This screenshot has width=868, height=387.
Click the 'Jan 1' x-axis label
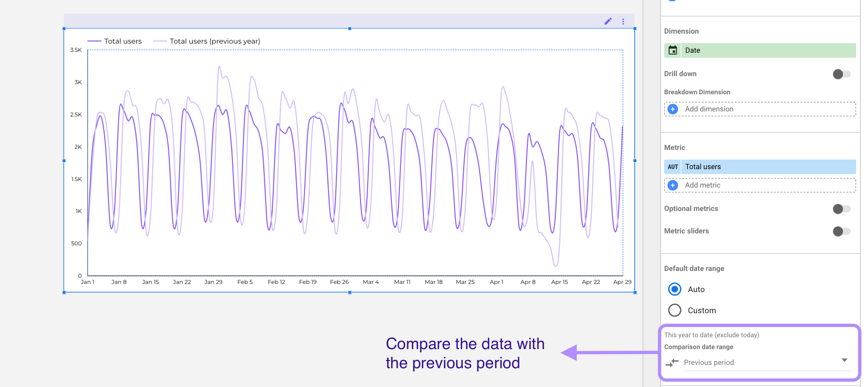88,282
